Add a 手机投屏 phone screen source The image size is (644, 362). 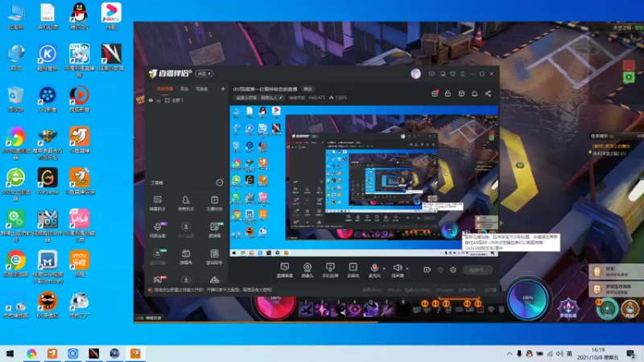coord(330,270)
